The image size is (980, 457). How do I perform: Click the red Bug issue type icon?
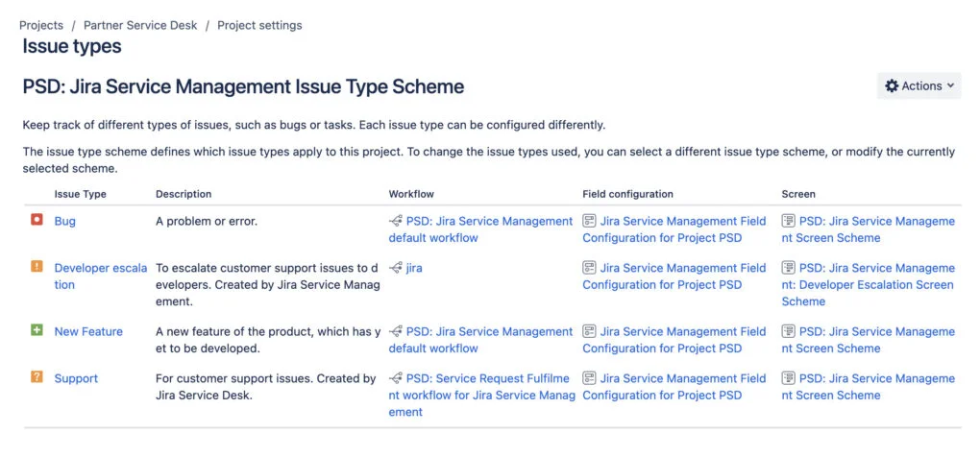pyautogui.click(x=37, y=220)
